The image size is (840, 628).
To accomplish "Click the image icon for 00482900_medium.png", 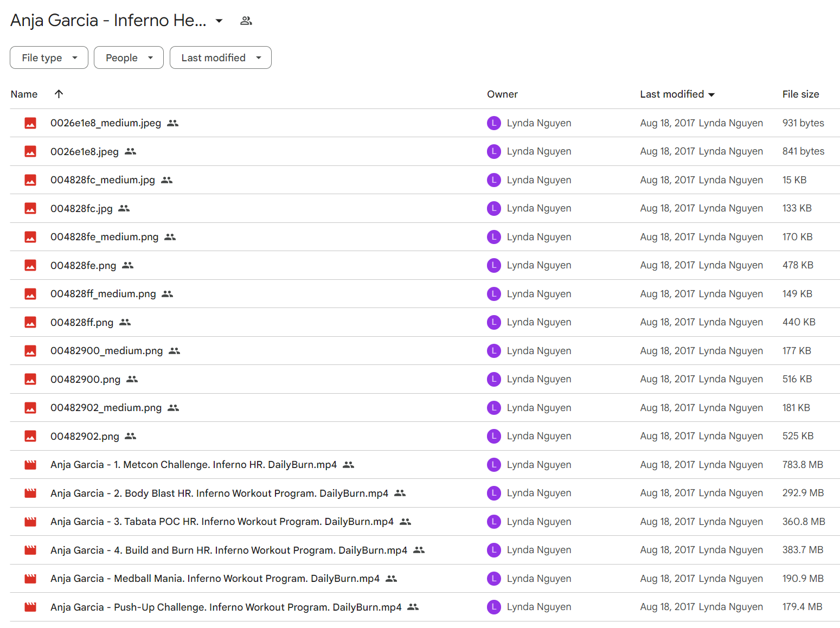I will click(30, 351).
